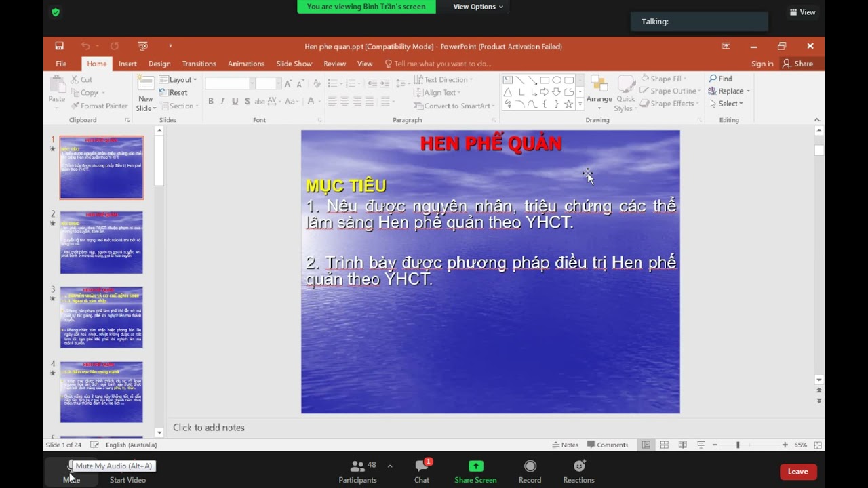Click Reset slide button

[174, 93]
